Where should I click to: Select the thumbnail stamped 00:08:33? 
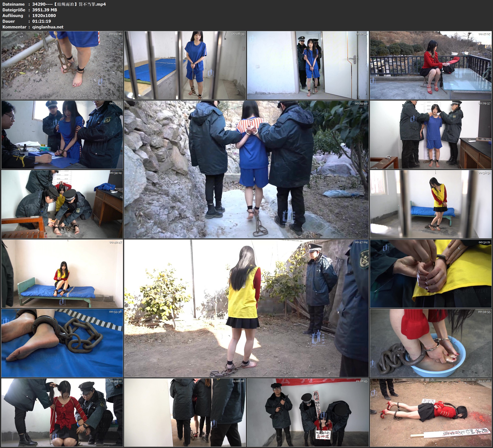pos(185,65)
